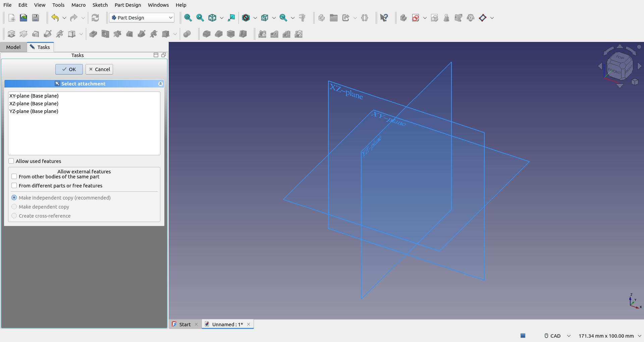This screenshot has height=342, width=644.
Task: Click the mini cube view menu icon
Action: click(x=635, y=82)
